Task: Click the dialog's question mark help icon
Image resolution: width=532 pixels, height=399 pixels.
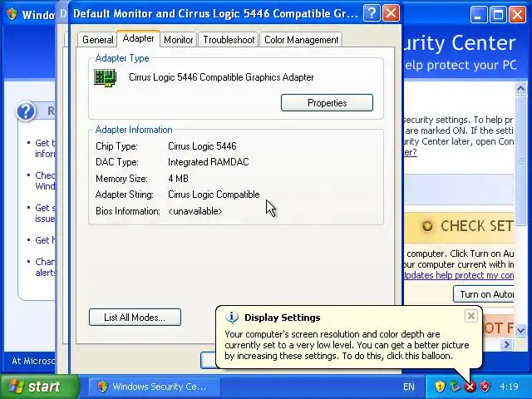Action: click(x=372, y=13)
